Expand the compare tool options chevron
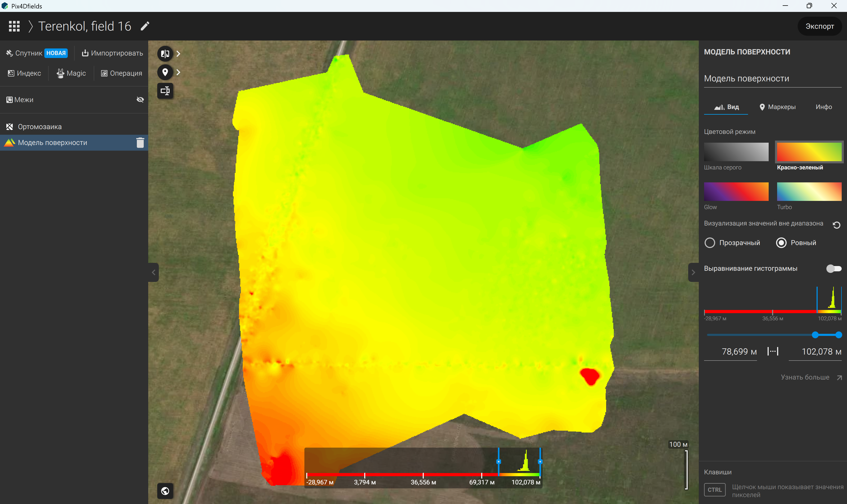Screen dimensions: 847x504 pos(178,54)
